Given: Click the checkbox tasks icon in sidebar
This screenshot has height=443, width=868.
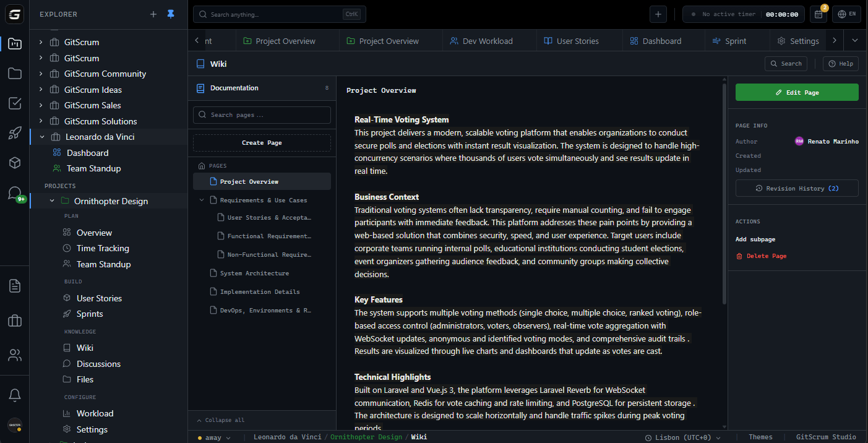Looking at the screenshot, I should click(15, 103).
